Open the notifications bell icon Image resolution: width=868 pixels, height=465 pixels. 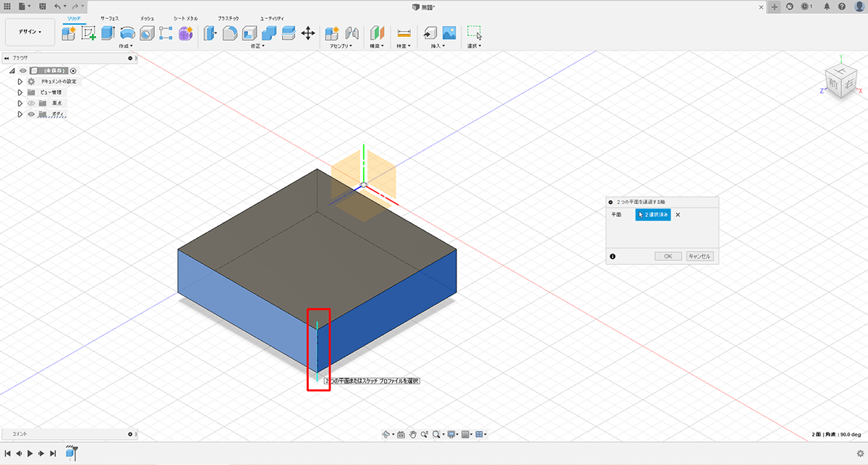click(x=827, y=7)
